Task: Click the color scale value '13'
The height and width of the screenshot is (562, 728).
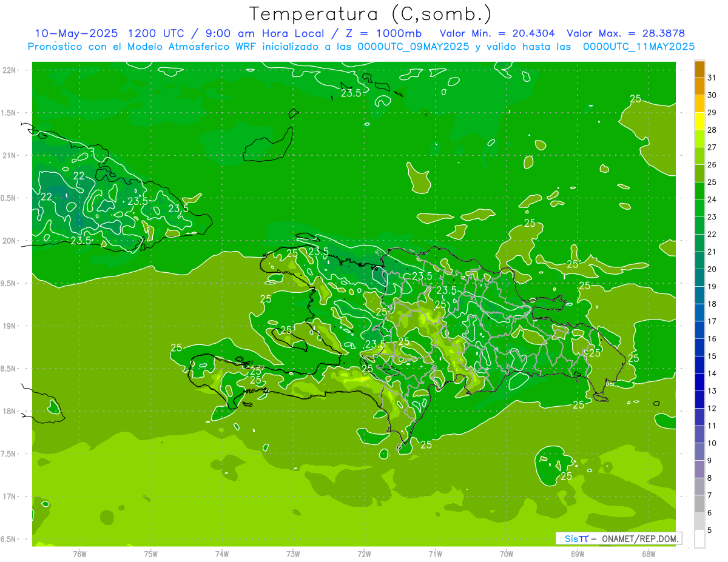Action: (712, 391)
